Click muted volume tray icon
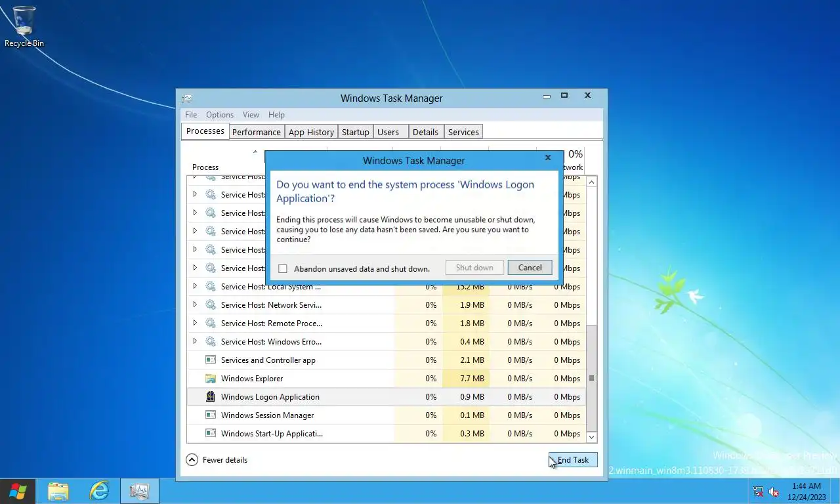This screenshot has width=840, height=504. (x=774, y=492)
